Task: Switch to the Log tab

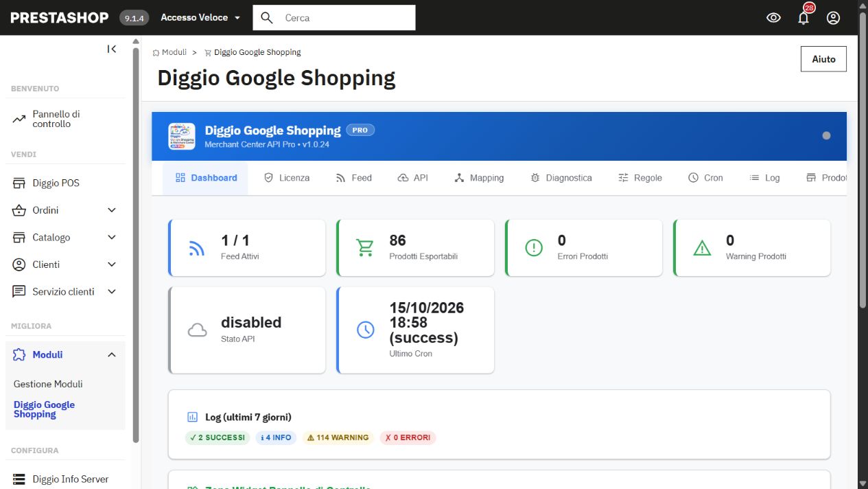Action: tap(764, 178)
